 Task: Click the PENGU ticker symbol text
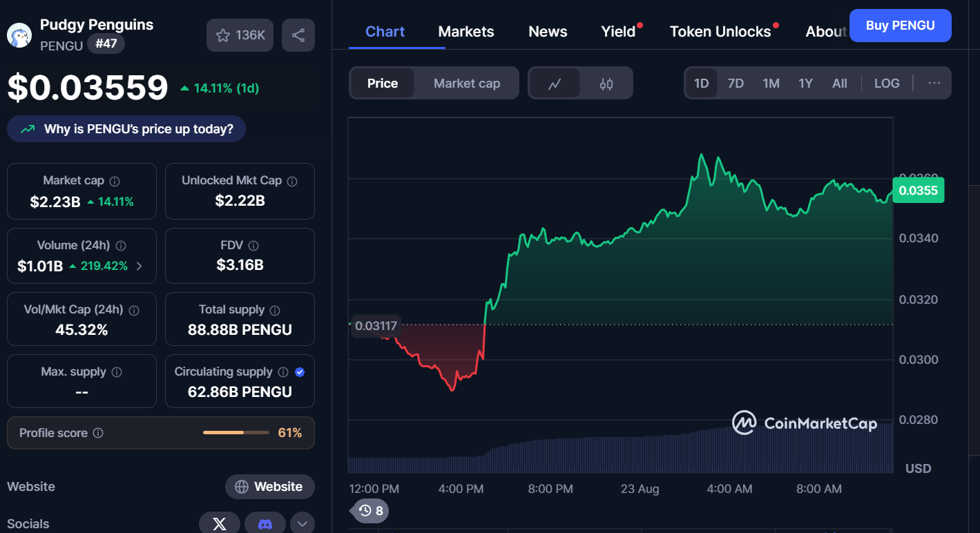(61, 46)
